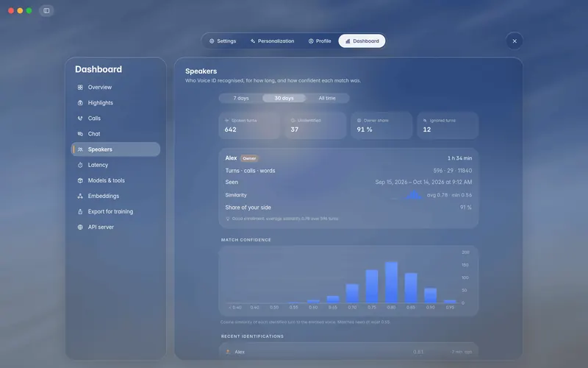Click the histogram bar at 0.85
This screenshot has width=588, height=368.
pyautogui.click(x=411, y=288)
